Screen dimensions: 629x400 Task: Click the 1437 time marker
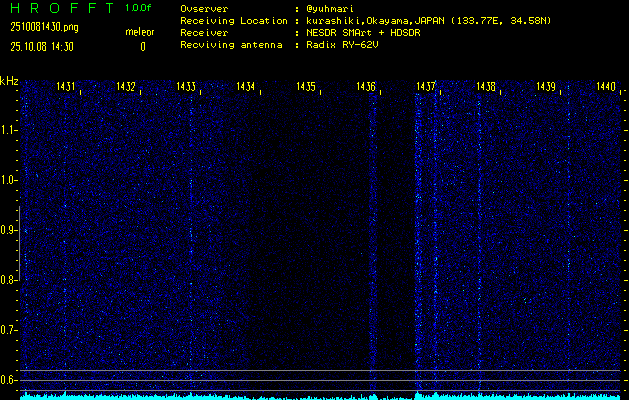[426, 86]
